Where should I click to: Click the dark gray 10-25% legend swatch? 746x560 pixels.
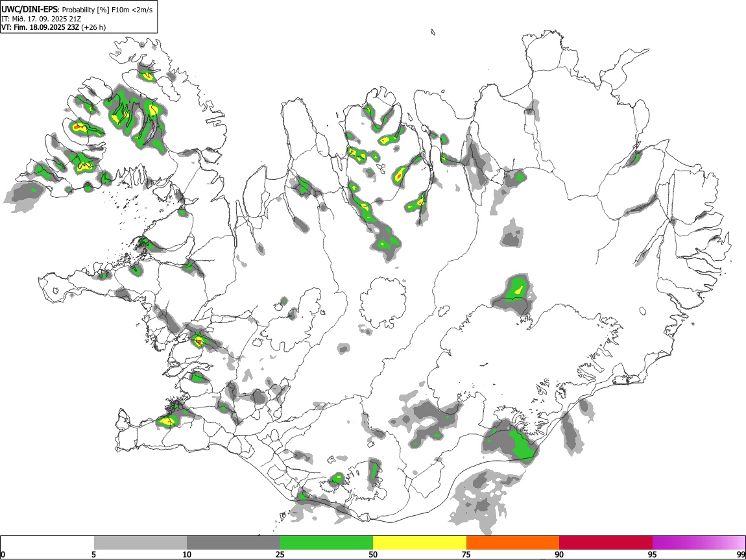pos(234,542)
